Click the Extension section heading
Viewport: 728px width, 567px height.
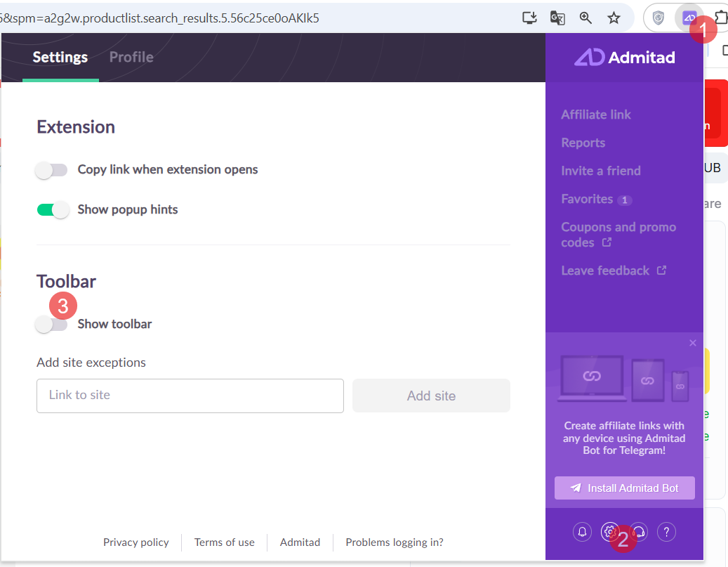(x=76, y=127)
